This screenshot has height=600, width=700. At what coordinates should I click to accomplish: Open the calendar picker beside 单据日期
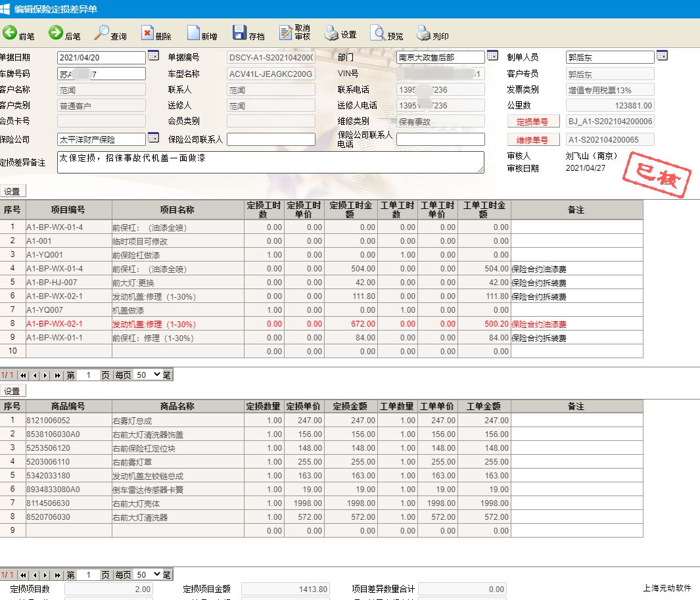(153, 56)
